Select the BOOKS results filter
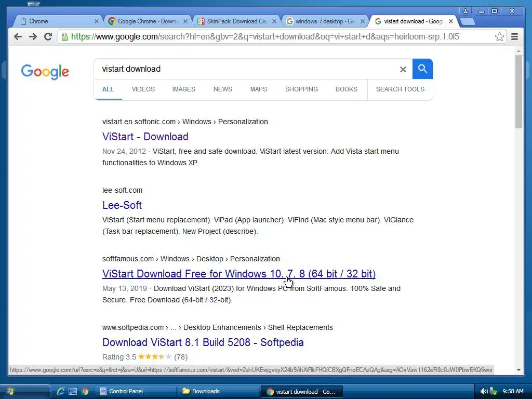Screen dimensions: 532x399 (x=346, y=89)
